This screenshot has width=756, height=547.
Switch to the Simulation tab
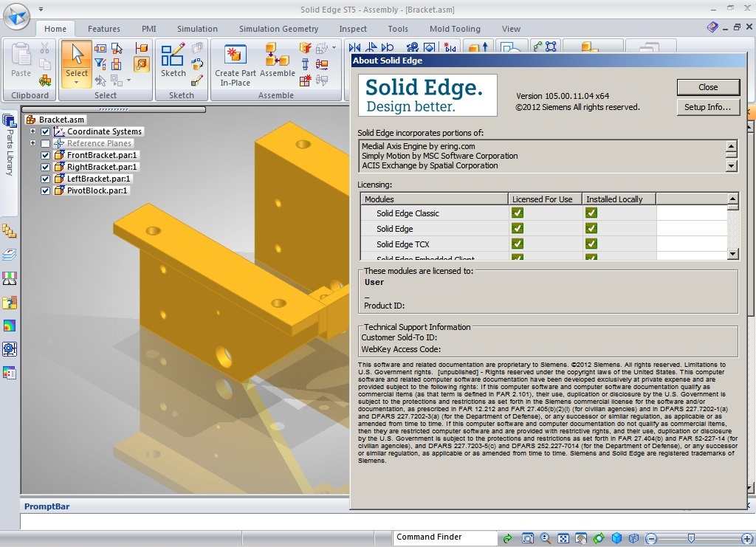point(197,29)
